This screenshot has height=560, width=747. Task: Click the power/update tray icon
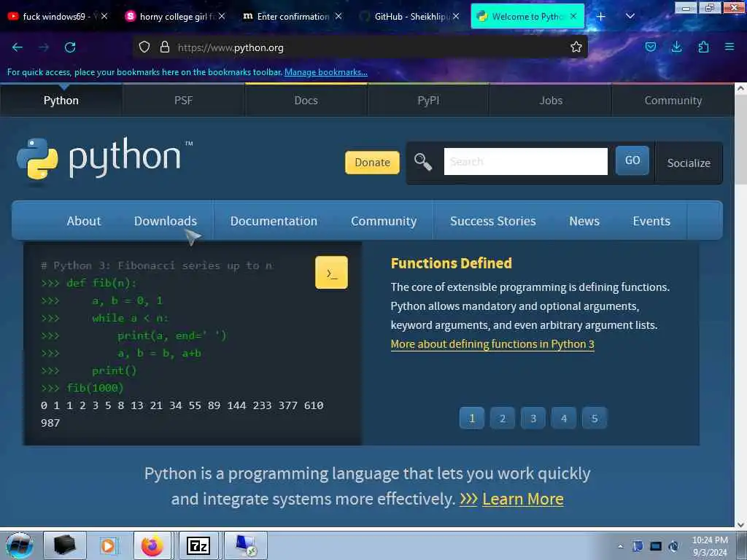[673, 546]
